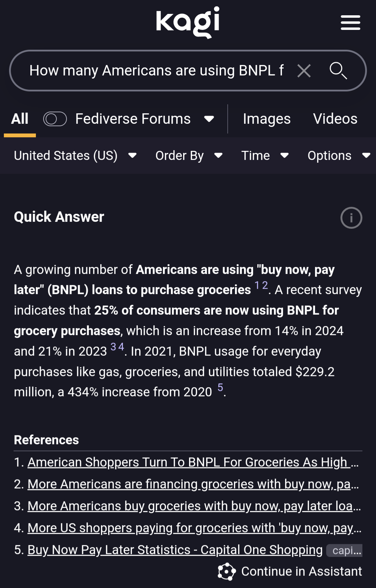The height and width of the screenshot is (588, 376).
Task: Click the Continue in Assistant icon
Action: pyautogui.click(x=227, y=571)
